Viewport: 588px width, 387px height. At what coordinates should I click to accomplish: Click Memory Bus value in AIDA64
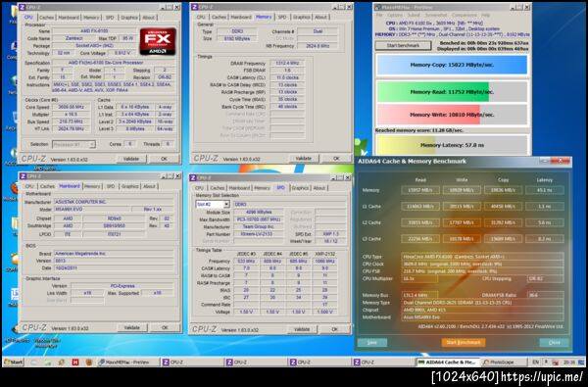(x=418, y=295)
